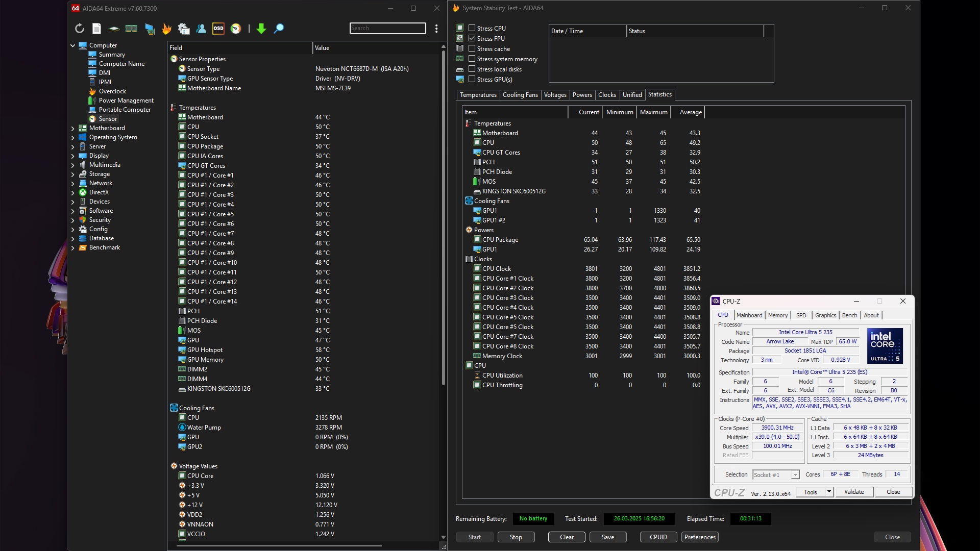This screenshot has height=551, width=980.
Task: Click the Intel Core Ultra 5 logo
Action: pyautogui.click(x=885, y=346)
